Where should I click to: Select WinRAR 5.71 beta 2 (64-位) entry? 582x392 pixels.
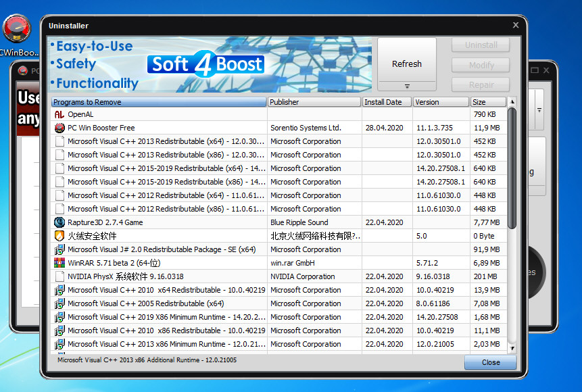pos(114,263)
